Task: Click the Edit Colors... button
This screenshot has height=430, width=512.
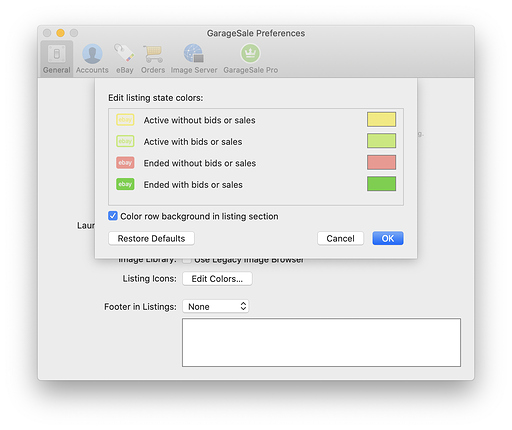Action: click(x=217, y=279)
